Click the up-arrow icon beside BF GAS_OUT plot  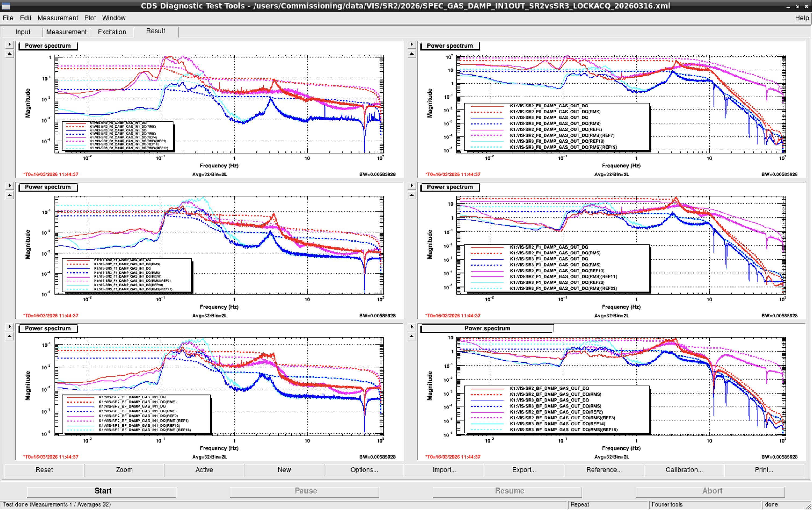[412, 337]
